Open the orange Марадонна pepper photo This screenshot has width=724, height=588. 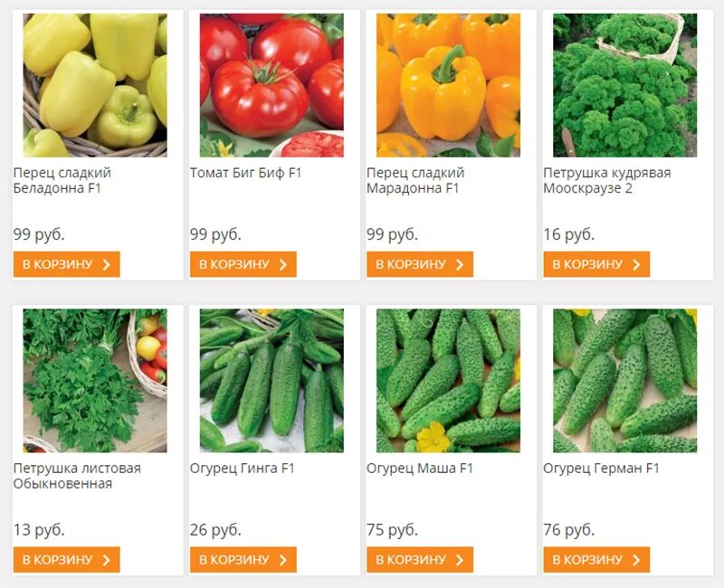coord(448,85)
